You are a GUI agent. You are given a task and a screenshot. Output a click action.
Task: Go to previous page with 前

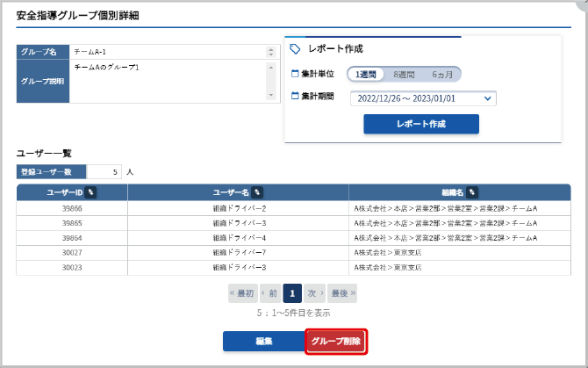tap(269, 293)
